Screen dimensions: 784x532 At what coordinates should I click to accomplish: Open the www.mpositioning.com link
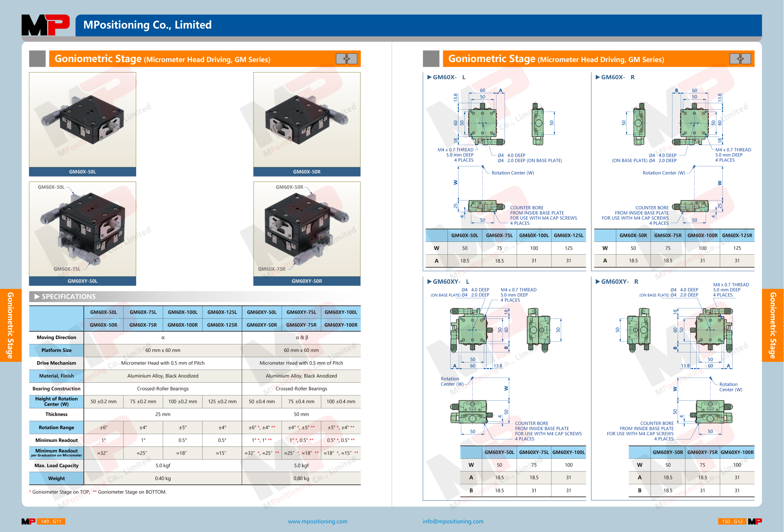tap(317, 521)
